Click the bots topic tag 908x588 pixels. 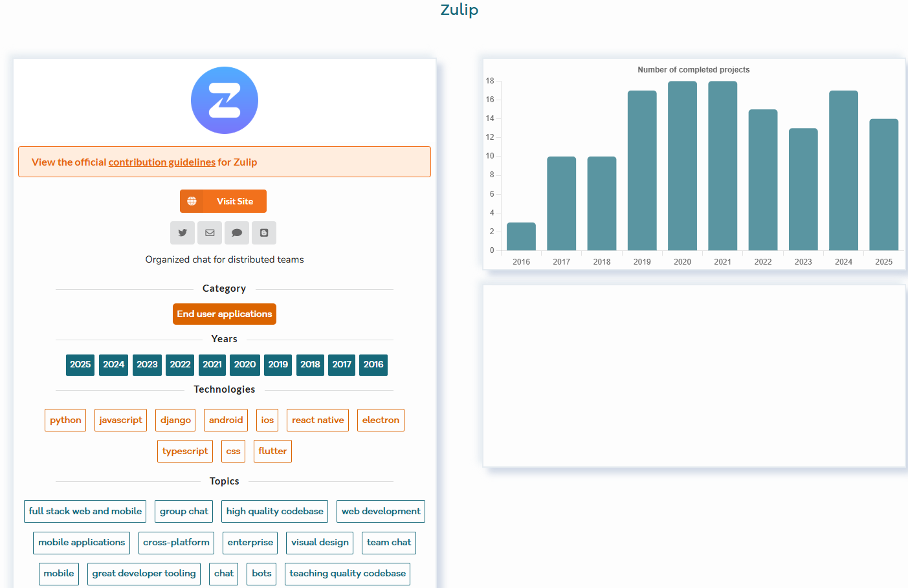[261, 574]
